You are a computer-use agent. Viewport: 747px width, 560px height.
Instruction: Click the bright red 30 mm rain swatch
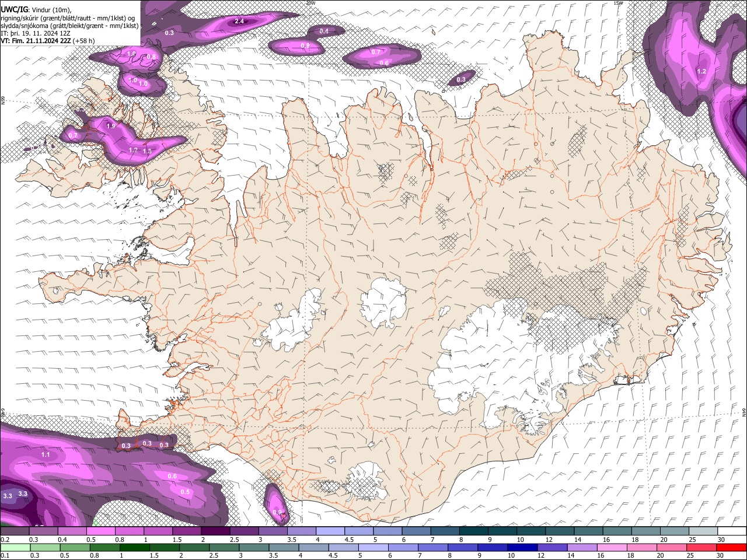(731, 547)
